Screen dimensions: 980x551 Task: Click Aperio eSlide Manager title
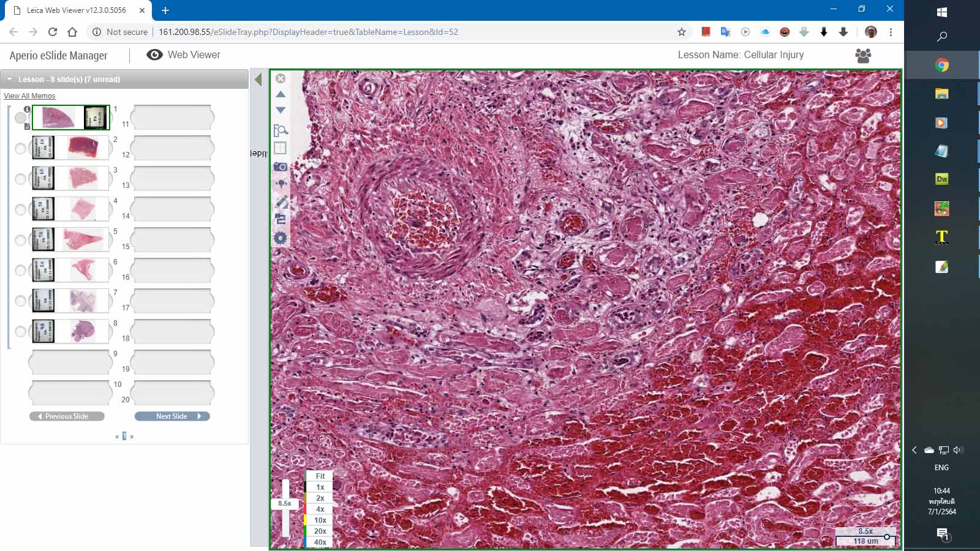point(58,55)
